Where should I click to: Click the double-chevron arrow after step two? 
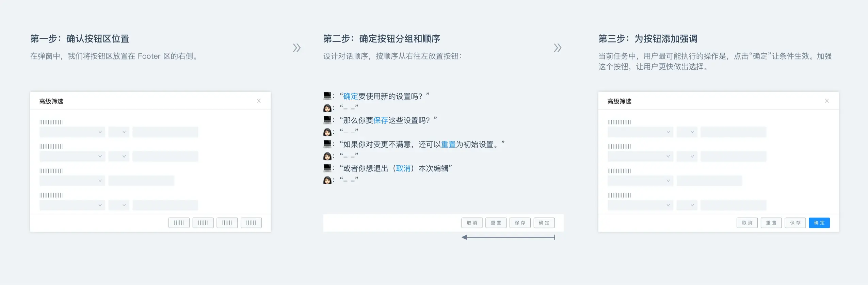pyautogui.click(x=557, y=48)
